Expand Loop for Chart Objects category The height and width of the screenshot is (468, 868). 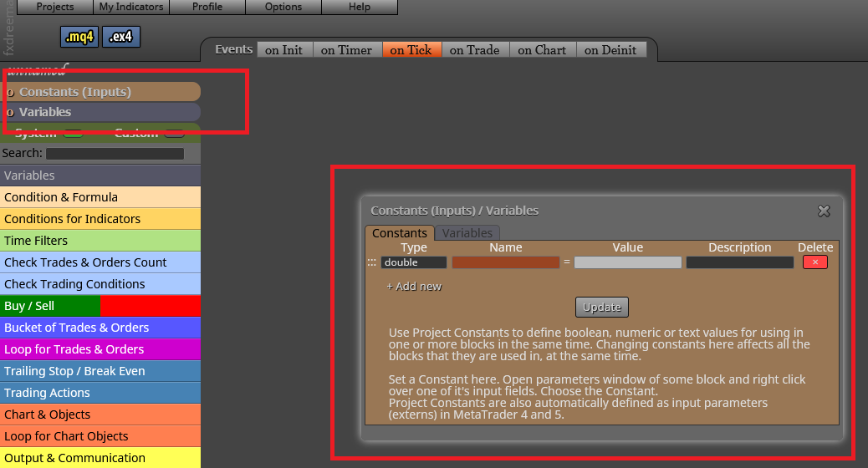pos(100,436)
